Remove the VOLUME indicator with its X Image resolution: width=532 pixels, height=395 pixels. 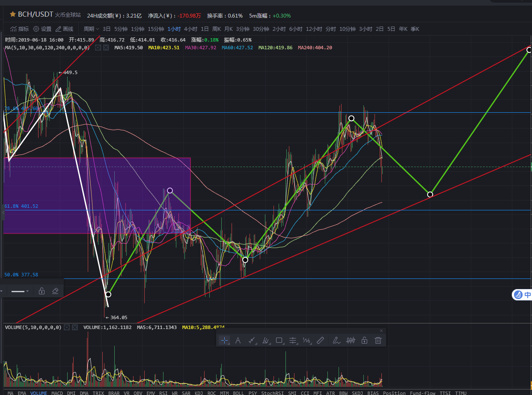pos(75,327)
